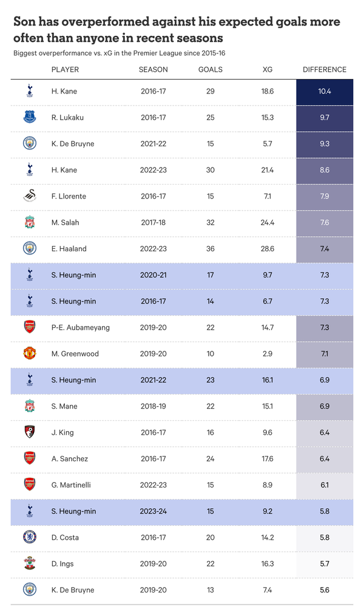The height and width of the screenshot is (615, 364).
Task: Click Tottenham crest in the 2023-24 Heung-min row
Action: 29,511
